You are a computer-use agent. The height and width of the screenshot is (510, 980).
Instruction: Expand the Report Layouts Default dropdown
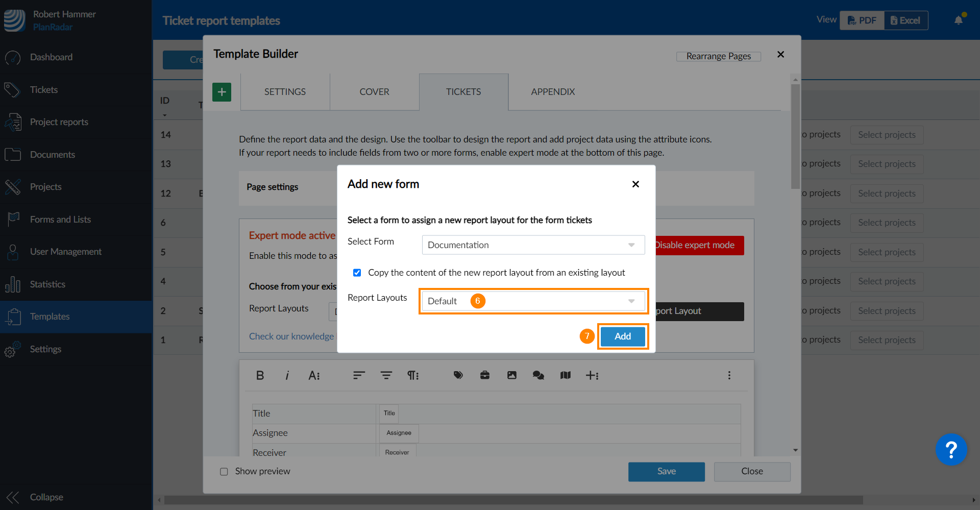(x=533, y=301)
